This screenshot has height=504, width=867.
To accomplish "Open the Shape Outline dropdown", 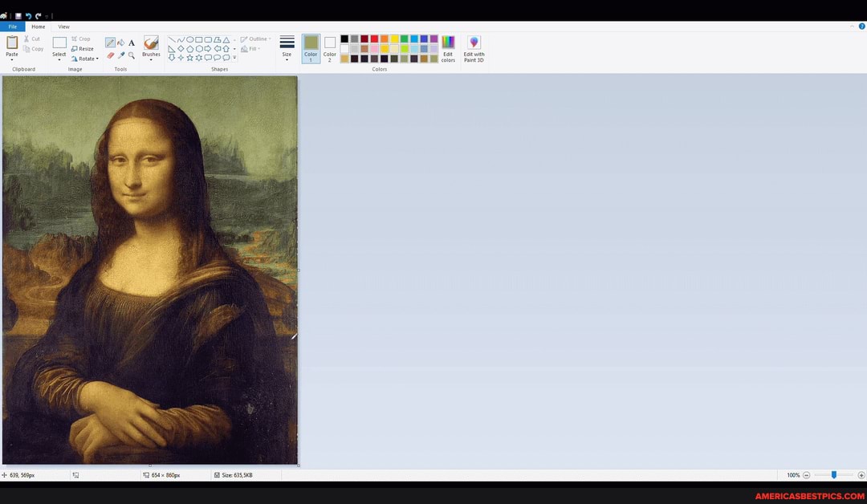I will click(x=256, y=39).
